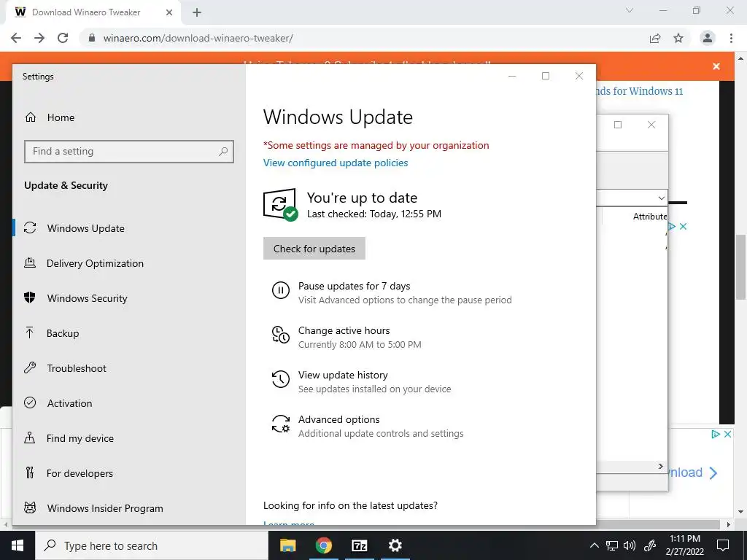Click the Activation checkmark circle icon

coord(30,402)
